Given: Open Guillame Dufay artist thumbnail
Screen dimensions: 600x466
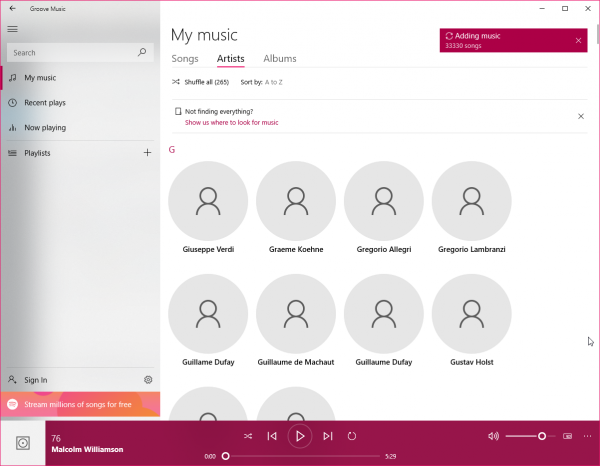Looking at the screenshot, I should click(208, 314).
